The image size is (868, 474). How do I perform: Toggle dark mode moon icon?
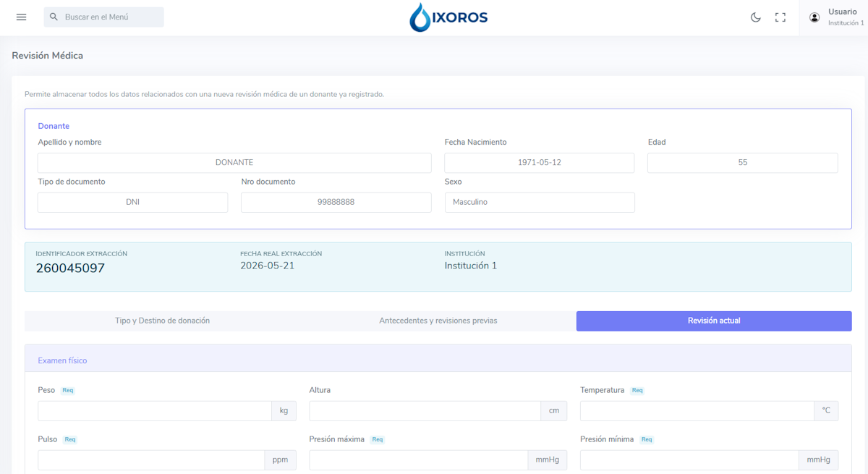(x=756, y=17)
